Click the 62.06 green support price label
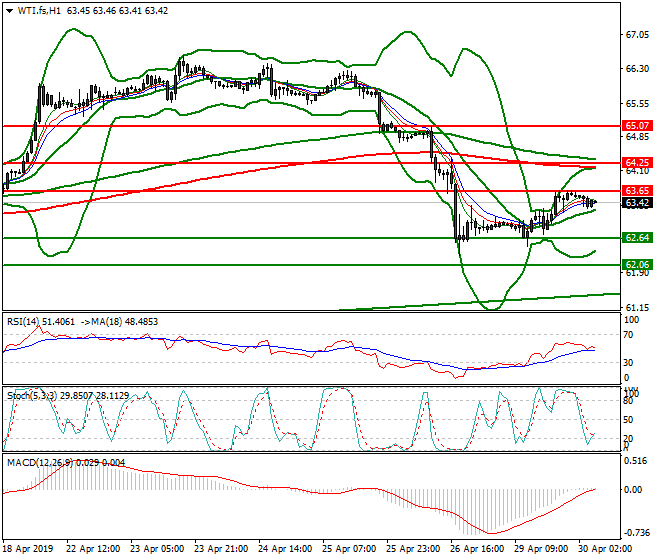Viewport: 660px width, 560px height. (637, 264)
